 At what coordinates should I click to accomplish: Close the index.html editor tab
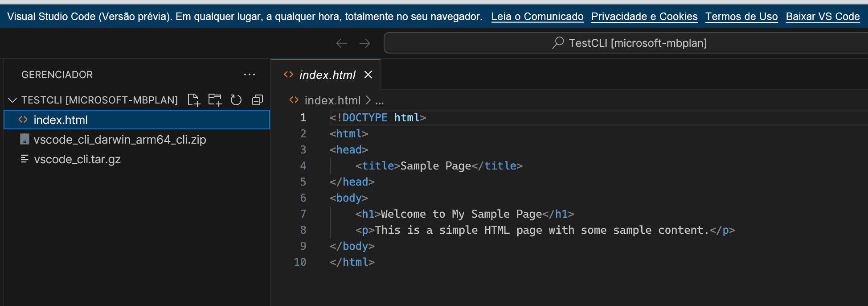click(368, 74)
